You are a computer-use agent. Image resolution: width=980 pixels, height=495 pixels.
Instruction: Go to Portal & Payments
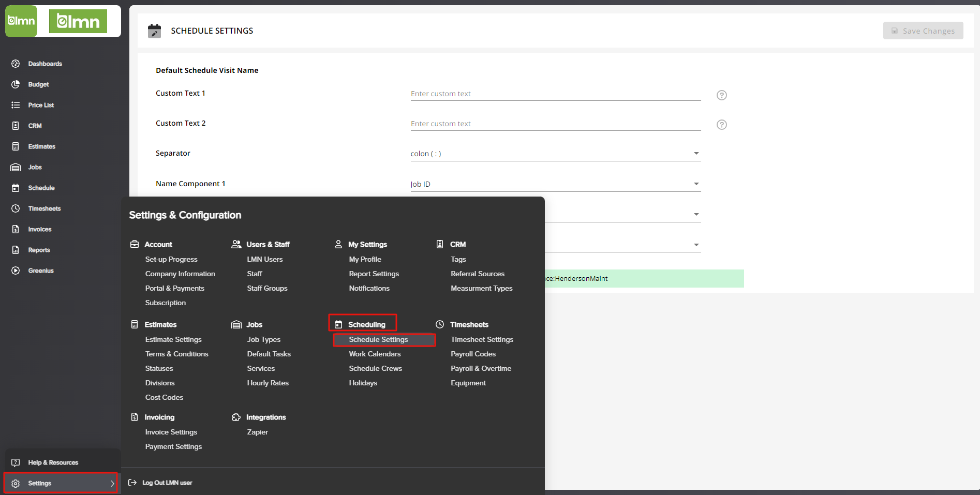coord(174,288)
